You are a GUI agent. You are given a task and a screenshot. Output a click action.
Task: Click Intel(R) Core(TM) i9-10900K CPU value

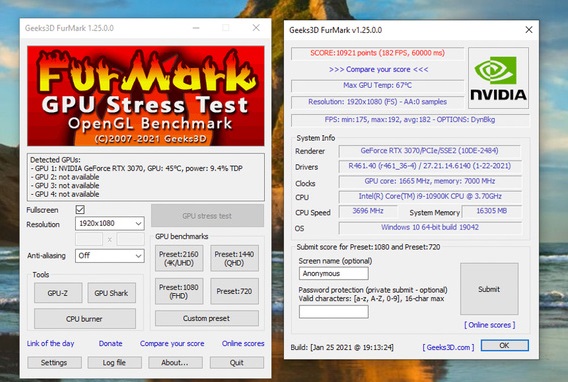430,196
